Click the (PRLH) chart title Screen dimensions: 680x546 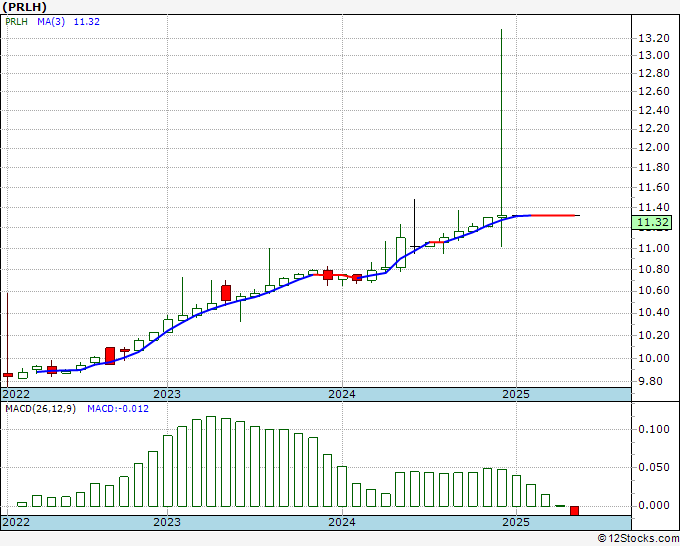(25, 7)
